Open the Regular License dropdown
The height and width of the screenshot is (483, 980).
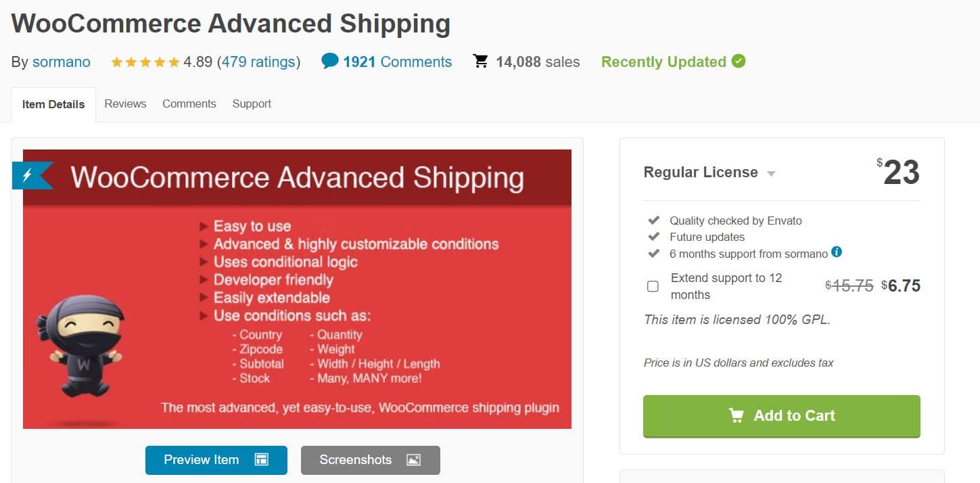pos(771,174)
